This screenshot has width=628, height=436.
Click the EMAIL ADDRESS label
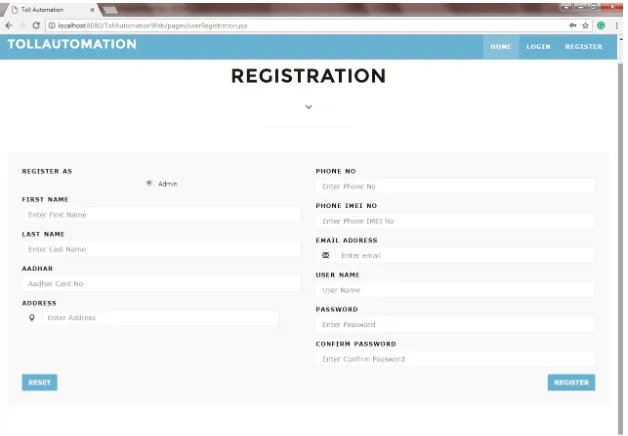346,240
